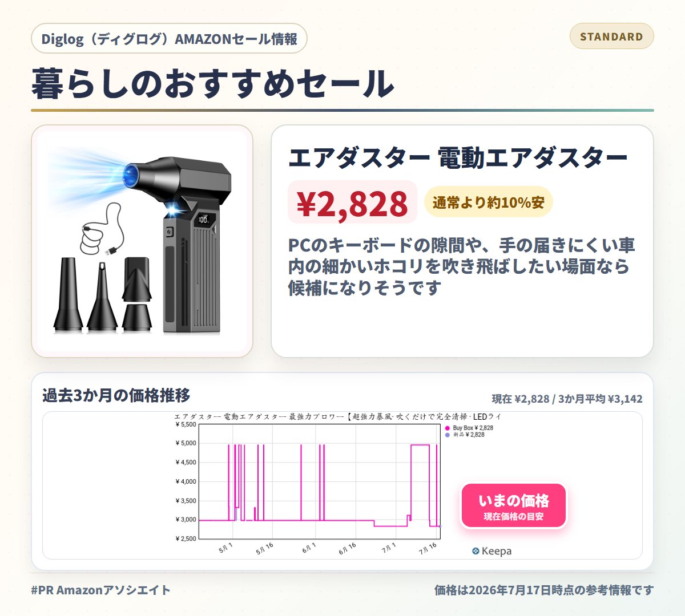This screenshot has height=616, width=685.
Task: Click the 暮らしのおすすめセール headline
Action: (212, 84)
